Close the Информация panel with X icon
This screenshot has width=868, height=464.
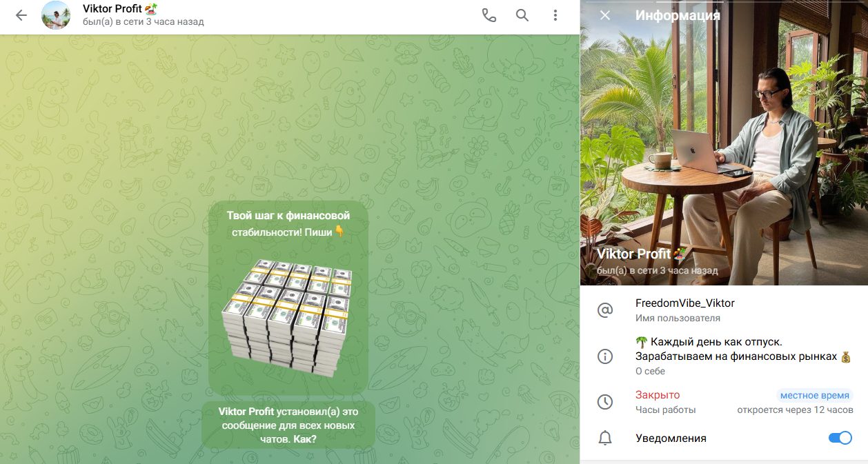tap(605, 15)
